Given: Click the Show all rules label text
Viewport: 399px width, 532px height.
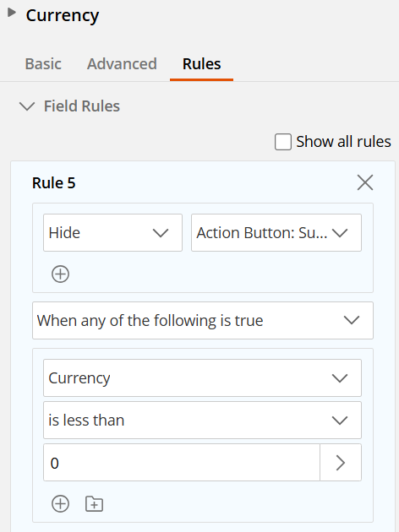Looking at the screenshot, I should click(x=343, y=142).
